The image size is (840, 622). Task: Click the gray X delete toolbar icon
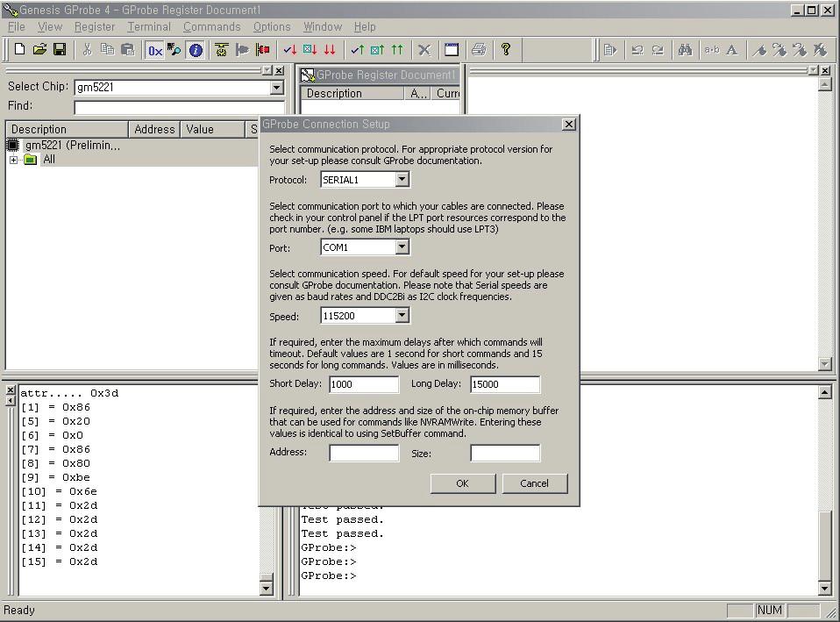coord(424,50)
